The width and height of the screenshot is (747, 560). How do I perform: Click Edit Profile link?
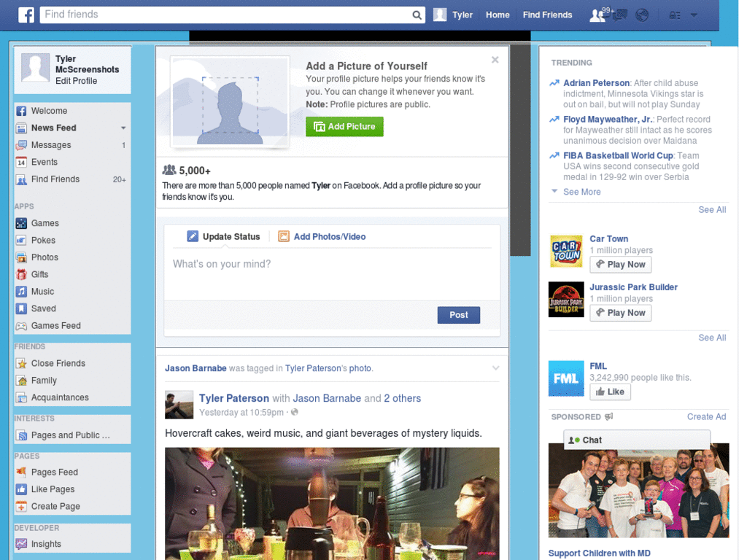click(x=76, y=81)
